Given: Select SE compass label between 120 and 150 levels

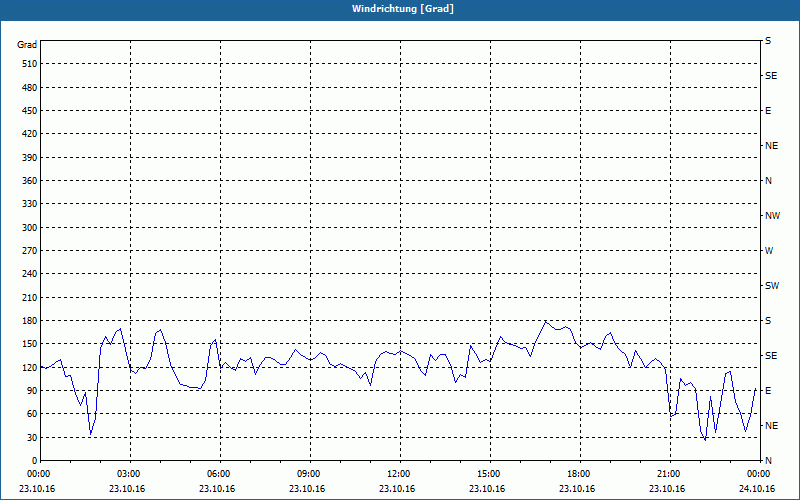Looking at the screenshot, I should click(x=771, y=356).
